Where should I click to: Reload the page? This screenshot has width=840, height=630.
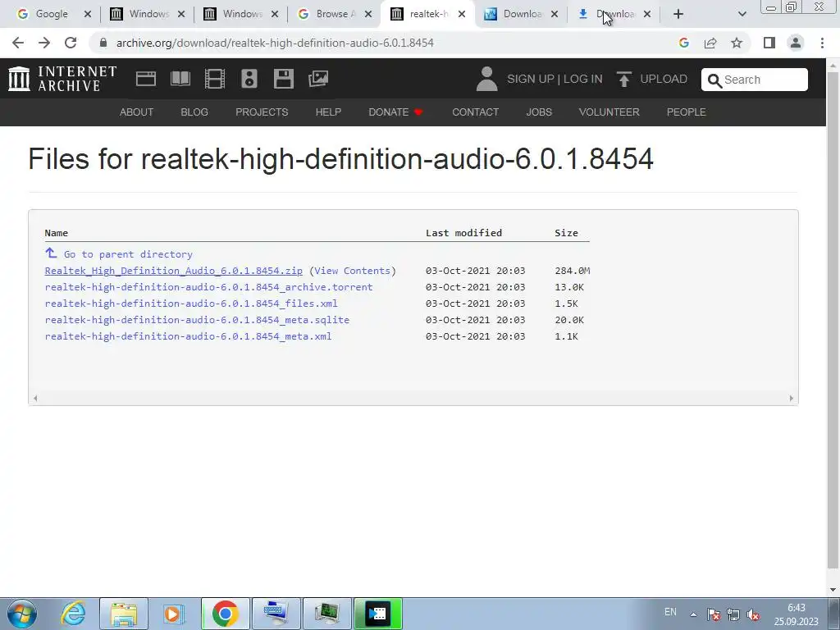(x=71, y=43)
